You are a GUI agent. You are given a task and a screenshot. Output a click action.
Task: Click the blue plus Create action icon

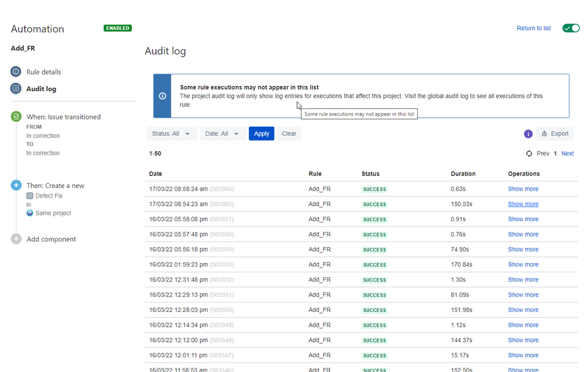16,185
